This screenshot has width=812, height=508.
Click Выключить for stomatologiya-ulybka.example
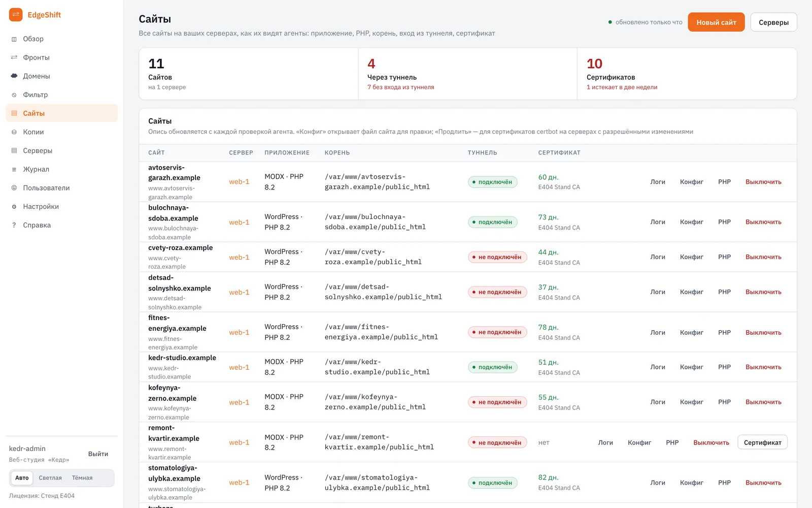[763, 483]
